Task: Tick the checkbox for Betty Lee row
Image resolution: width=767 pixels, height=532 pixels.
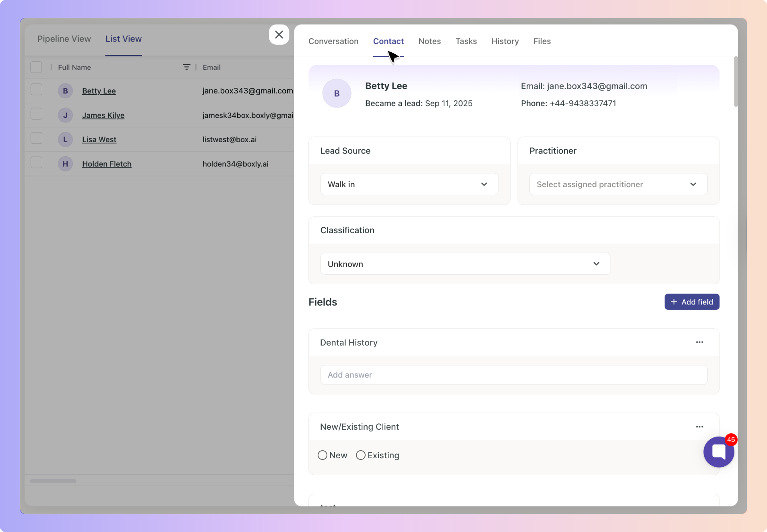Action: coord(37,89)
